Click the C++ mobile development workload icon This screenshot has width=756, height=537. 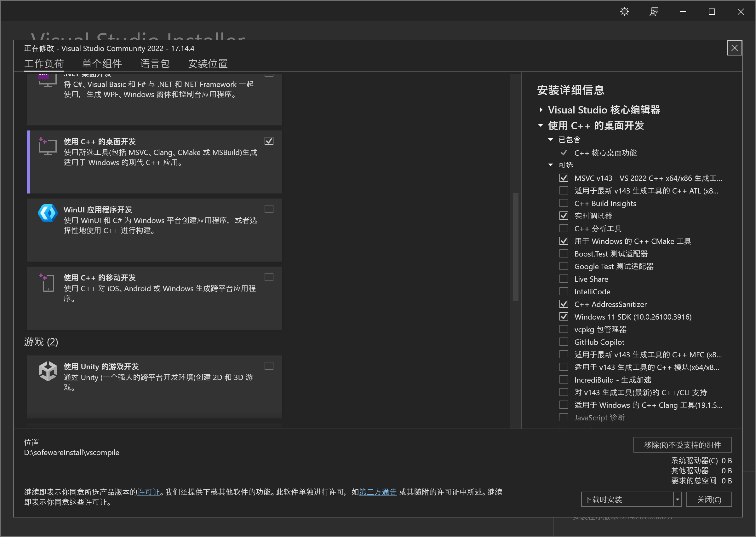(47, 283)
